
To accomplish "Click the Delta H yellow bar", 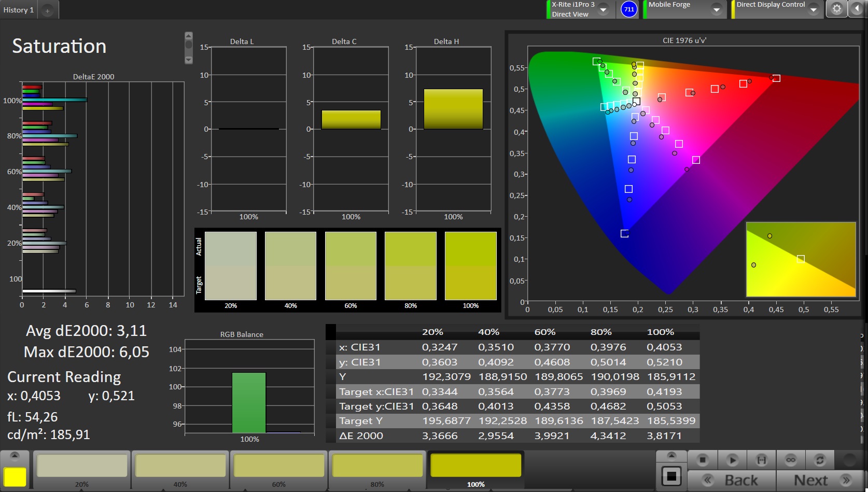I will click(x=453, y=109).
